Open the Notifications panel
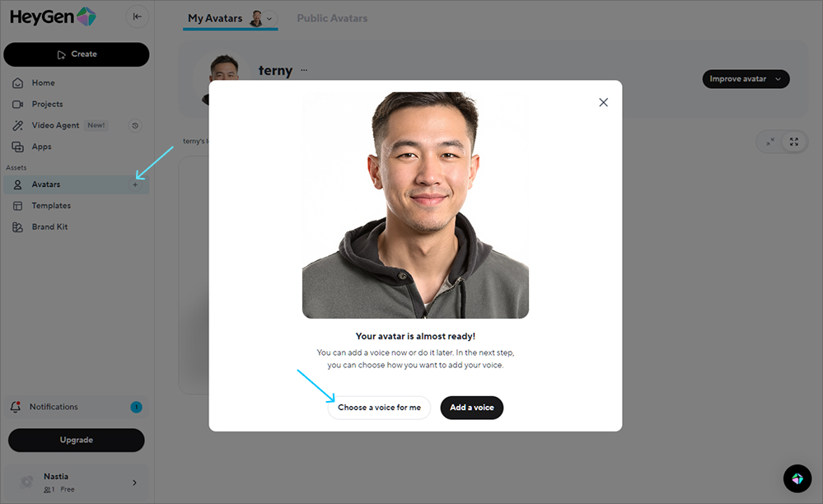 [x=54, y=407]
